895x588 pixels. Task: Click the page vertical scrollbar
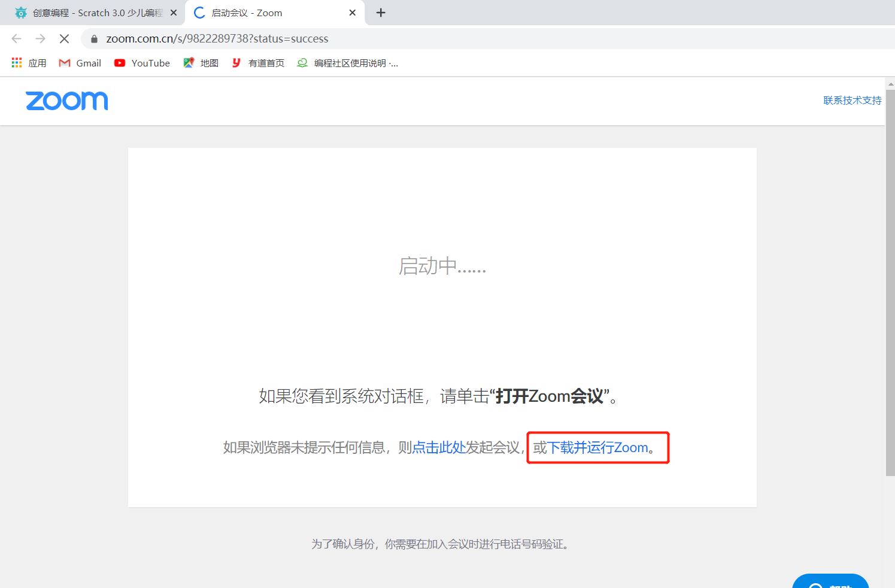890,283
